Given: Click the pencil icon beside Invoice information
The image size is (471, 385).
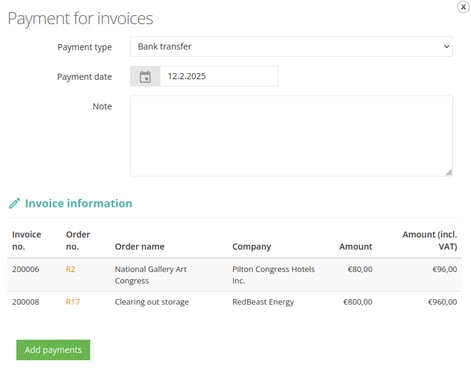Looking at the screenshot, I should click(x=14, y=203).
